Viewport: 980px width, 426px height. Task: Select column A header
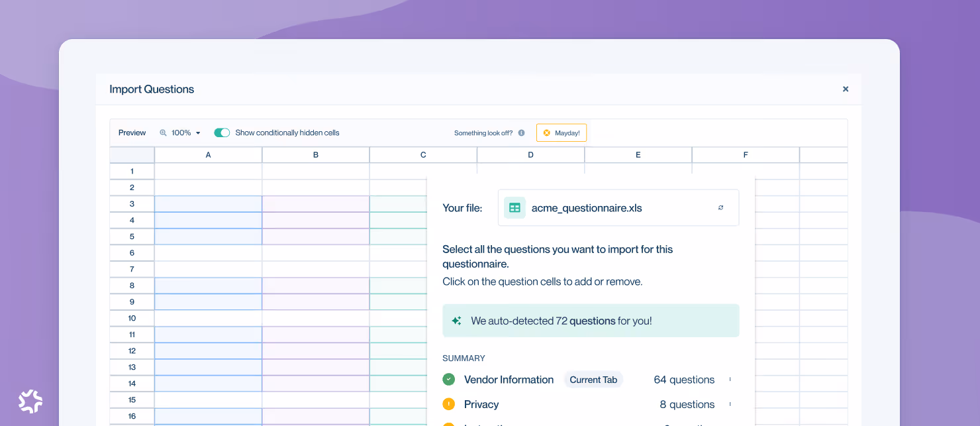pos(209,155)
